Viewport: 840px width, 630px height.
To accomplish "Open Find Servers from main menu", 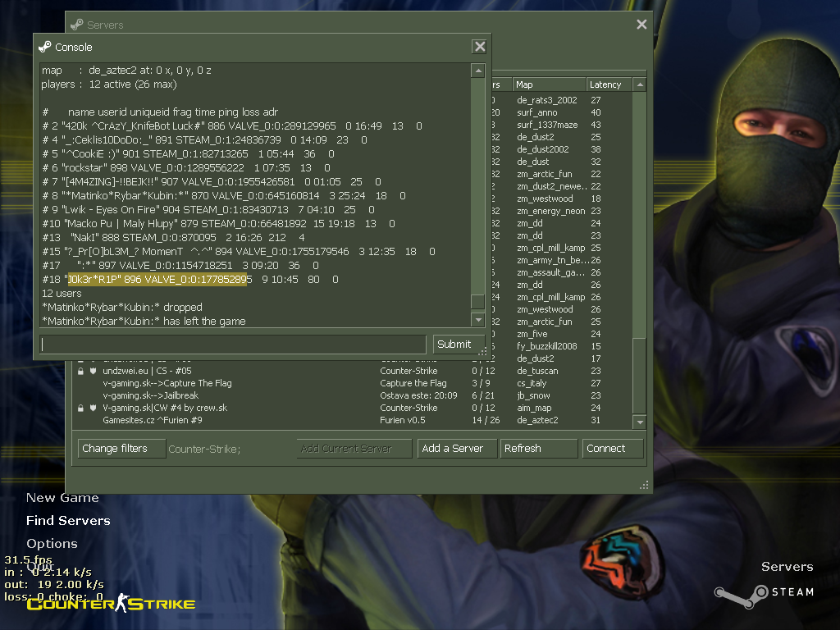I will [x=68, y=521].
